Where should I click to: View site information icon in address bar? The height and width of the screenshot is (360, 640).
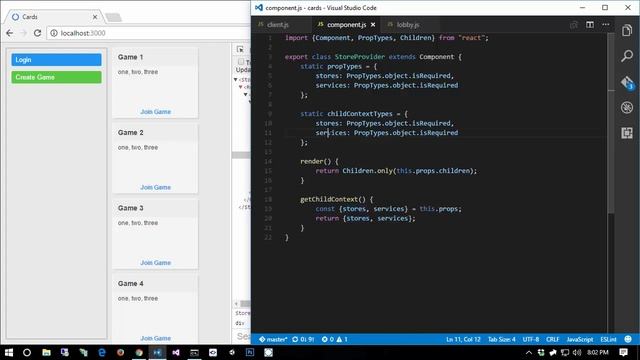coord(53,33)
